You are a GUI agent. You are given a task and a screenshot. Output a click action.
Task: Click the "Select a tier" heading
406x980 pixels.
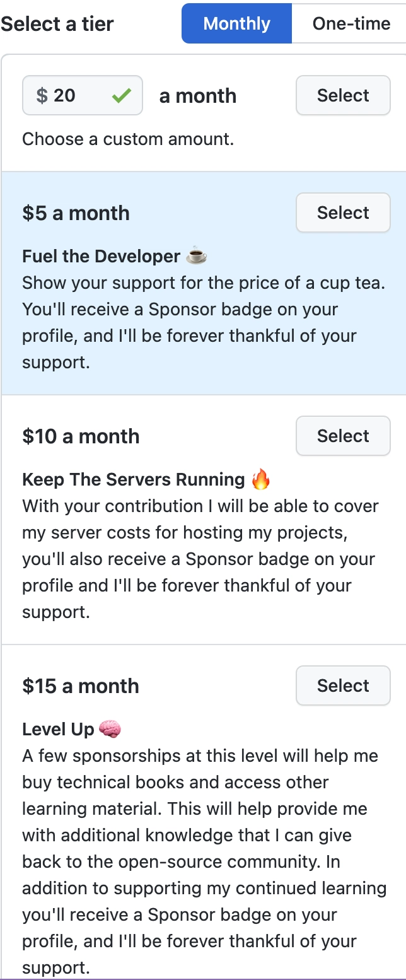point(57,24)
